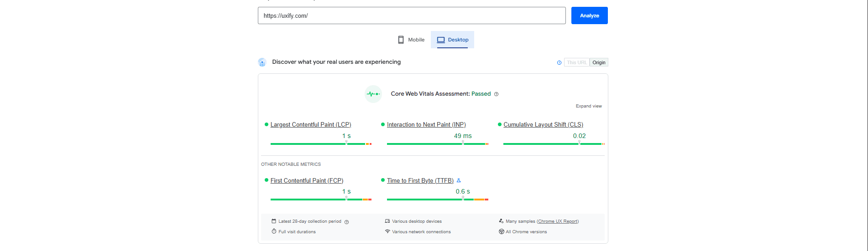The image size is (868, 251).
Task: Click the calendar icon for collection period
Action: tap(274, 221)
